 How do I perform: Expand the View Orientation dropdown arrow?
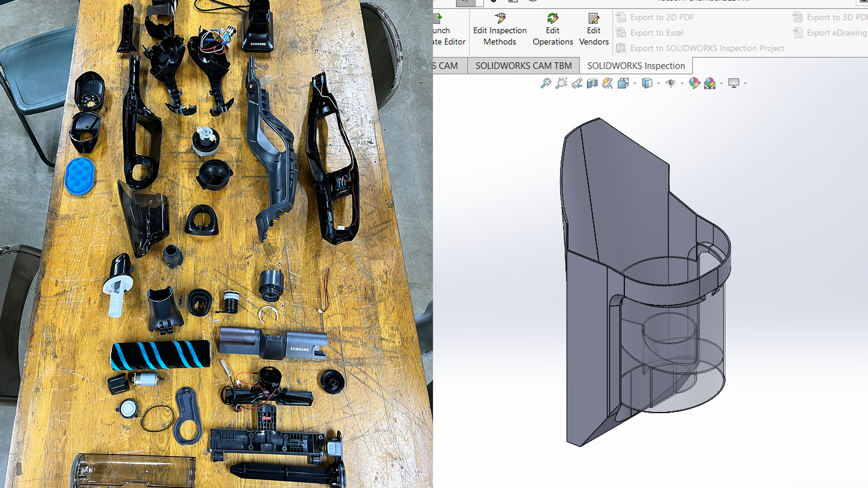coord(635,84)
